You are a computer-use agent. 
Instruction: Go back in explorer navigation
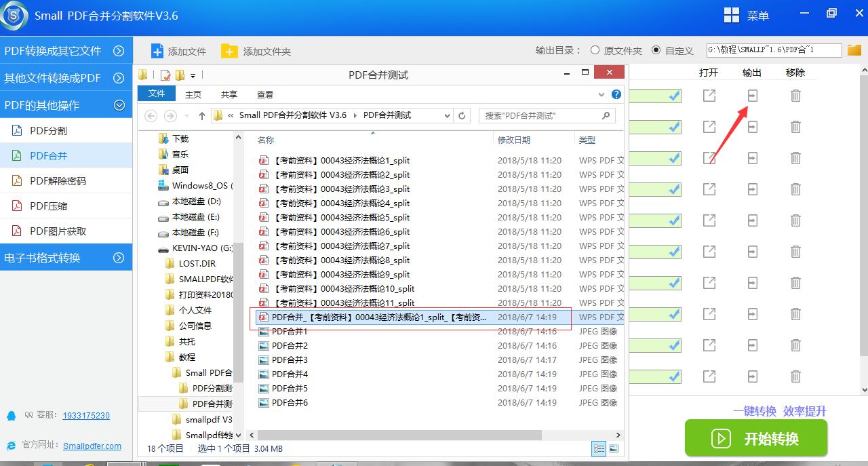151,116
